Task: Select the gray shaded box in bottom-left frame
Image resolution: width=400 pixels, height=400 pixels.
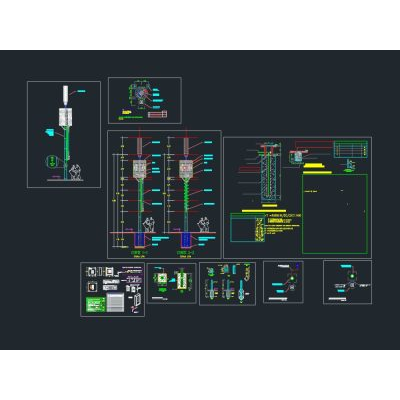Action: pos(115,302)
